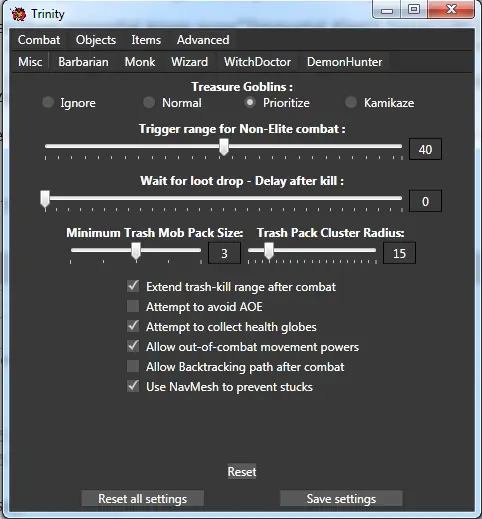Enable Attempt to avoid AOE
The width and height of the screenshot is (482, 519).
pos(133,306)
